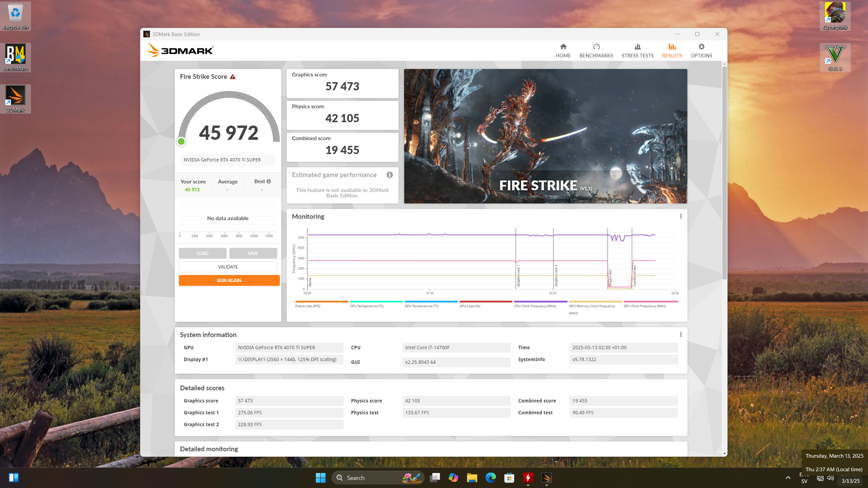Open Monitoring panel three-dot menu
868x488 pixels.
coord(680,216)
